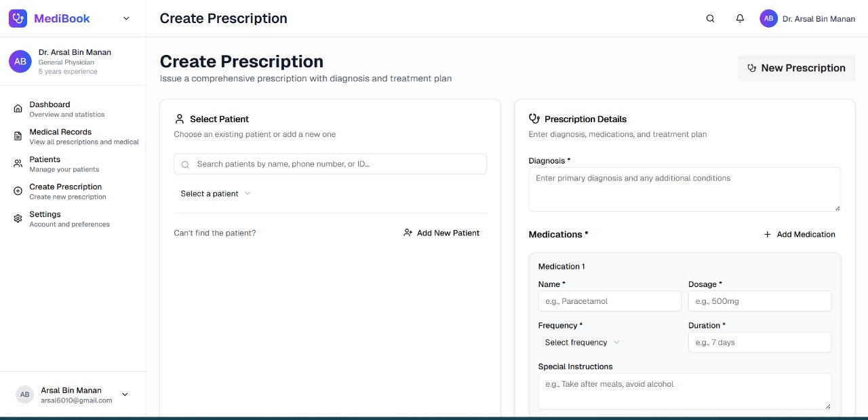Expand the MediBook workspace chevron

(126, 19)
